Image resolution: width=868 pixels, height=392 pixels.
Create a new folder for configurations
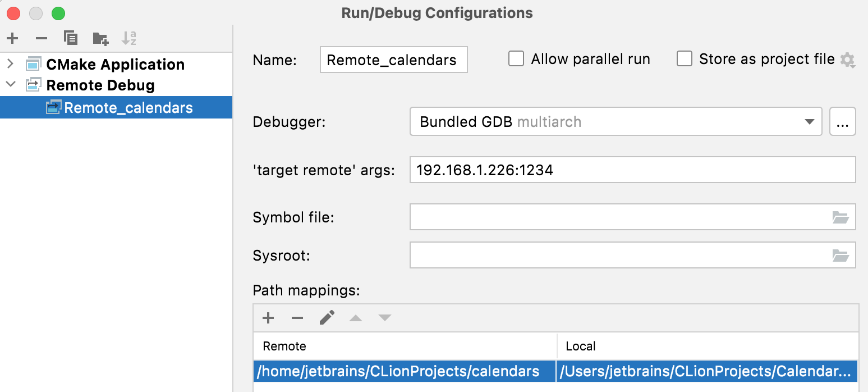100,38
